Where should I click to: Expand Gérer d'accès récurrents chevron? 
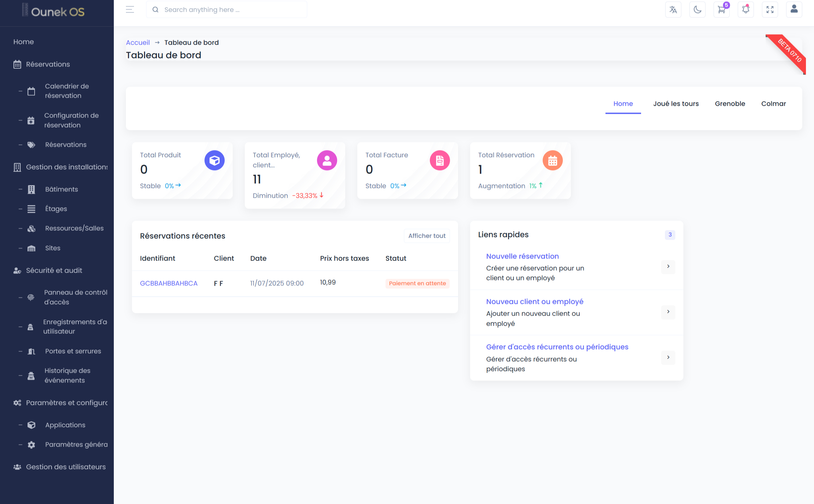(x=668, y=358)
